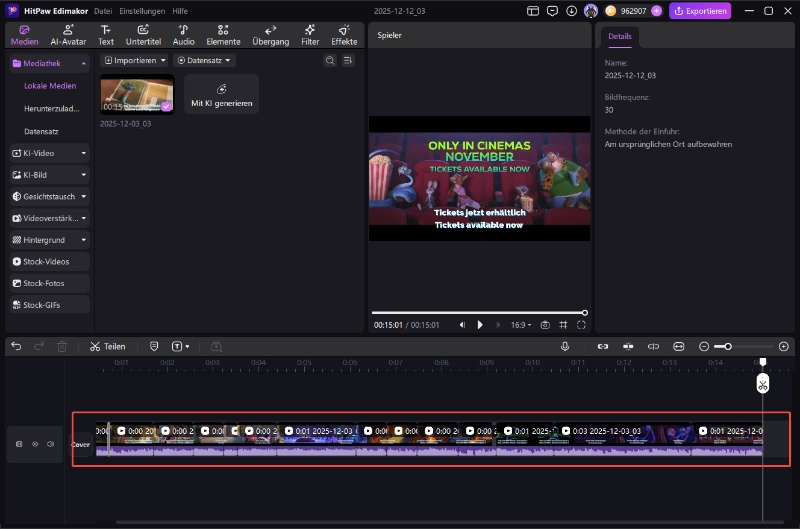The image size is (800, 529).
Task: Toggle the timeline link clips icon
Action: 603,346
